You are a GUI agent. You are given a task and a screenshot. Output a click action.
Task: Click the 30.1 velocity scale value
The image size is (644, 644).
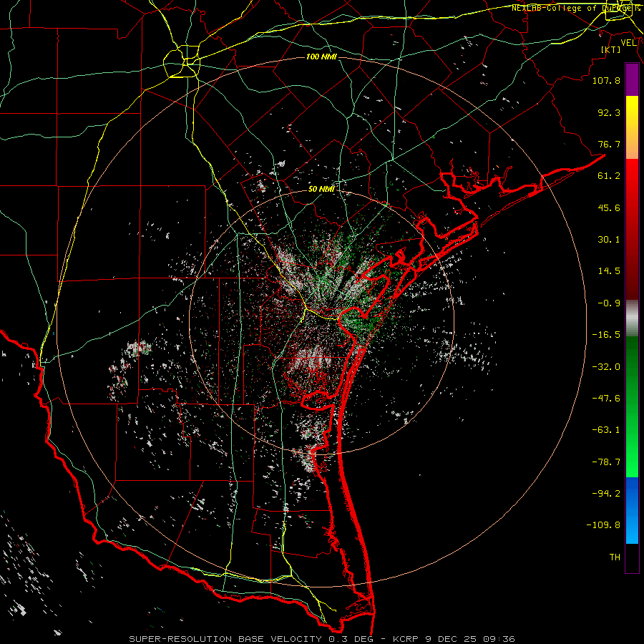(609, 240)
